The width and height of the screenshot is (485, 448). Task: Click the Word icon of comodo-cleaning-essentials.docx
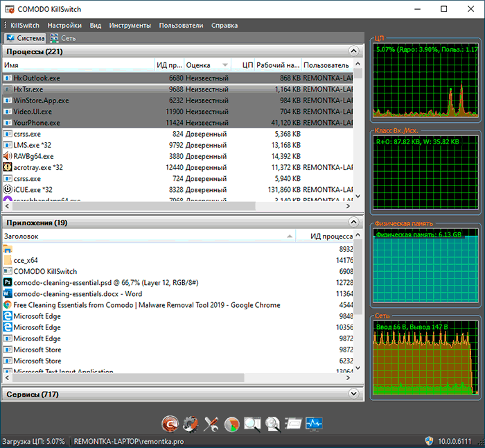8,293
